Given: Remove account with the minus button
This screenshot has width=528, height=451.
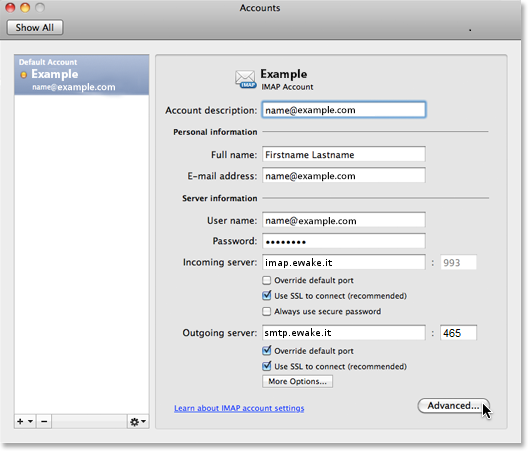Looking at the screenshot, I should [x=44, y=421].
